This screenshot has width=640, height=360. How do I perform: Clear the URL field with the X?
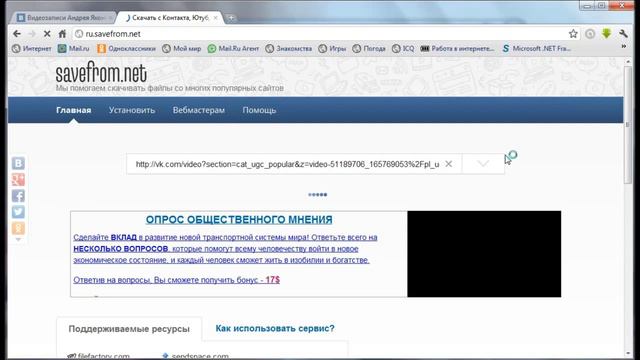coord(449,164)
